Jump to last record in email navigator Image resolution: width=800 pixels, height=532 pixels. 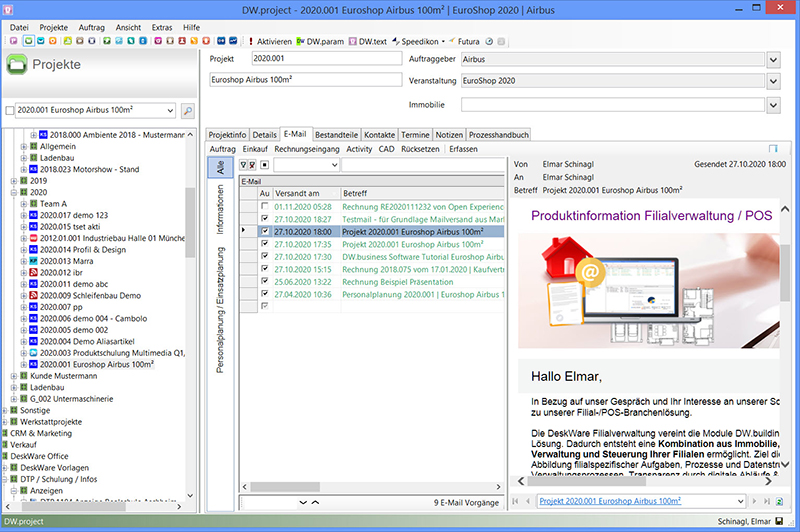(x=766, y=501)
